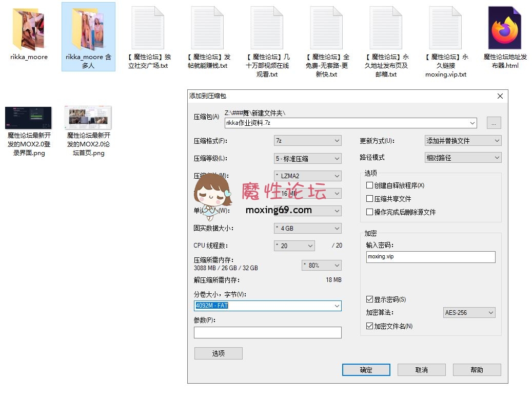Select the MOX2.0论坛首页.png thumbnail
Viewport: 532px width, 396px height.
point(88,118)
